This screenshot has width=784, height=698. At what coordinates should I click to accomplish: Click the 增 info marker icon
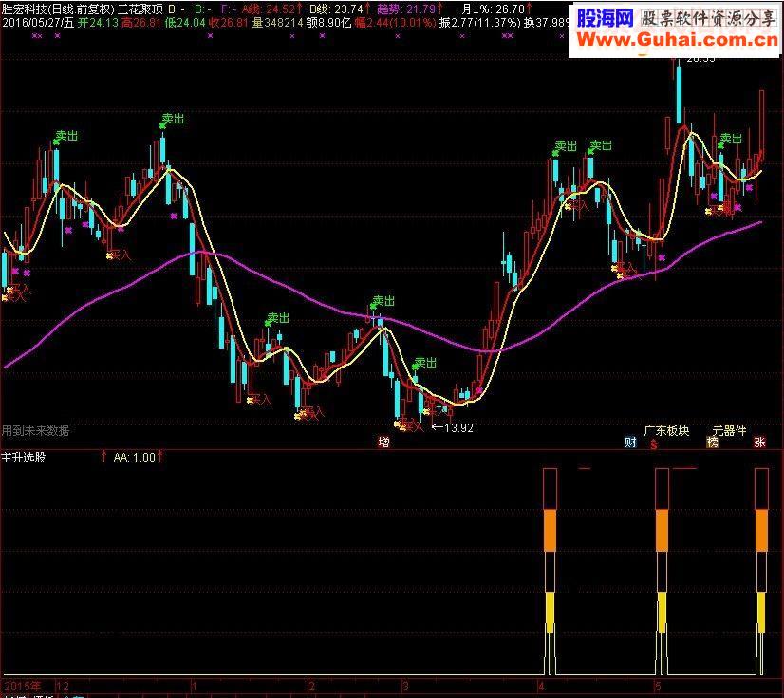coord(383,442)
